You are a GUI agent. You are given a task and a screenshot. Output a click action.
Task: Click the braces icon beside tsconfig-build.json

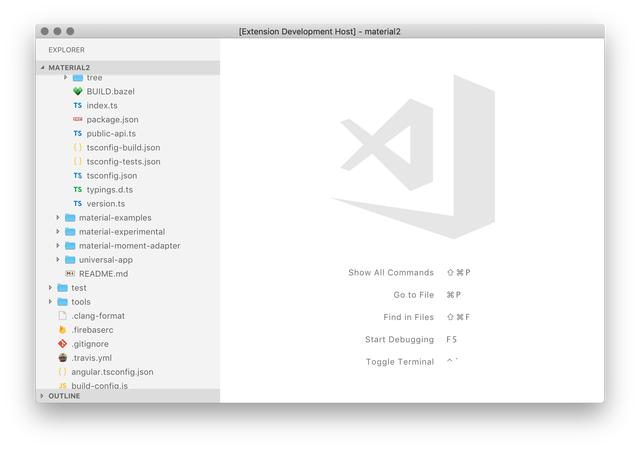coord(78,147)
